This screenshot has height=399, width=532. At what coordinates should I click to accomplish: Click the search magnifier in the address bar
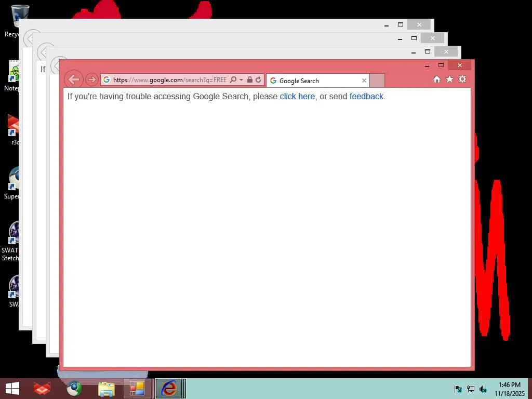point(233,79)
